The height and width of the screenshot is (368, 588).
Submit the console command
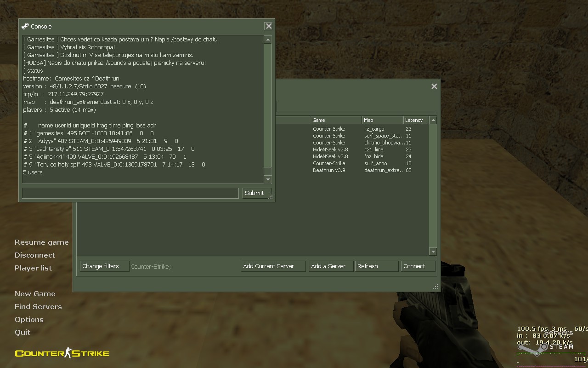pos(257,193)
